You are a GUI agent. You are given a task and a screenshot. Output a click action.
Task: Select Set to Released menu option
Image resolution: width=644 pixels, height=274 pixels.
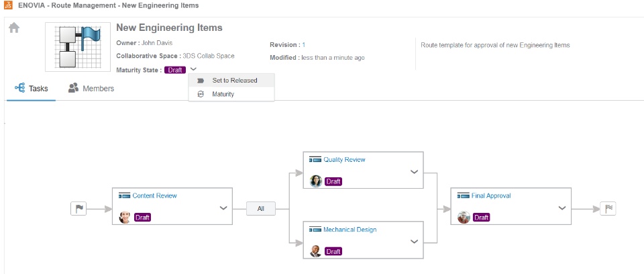coord(234,81)
